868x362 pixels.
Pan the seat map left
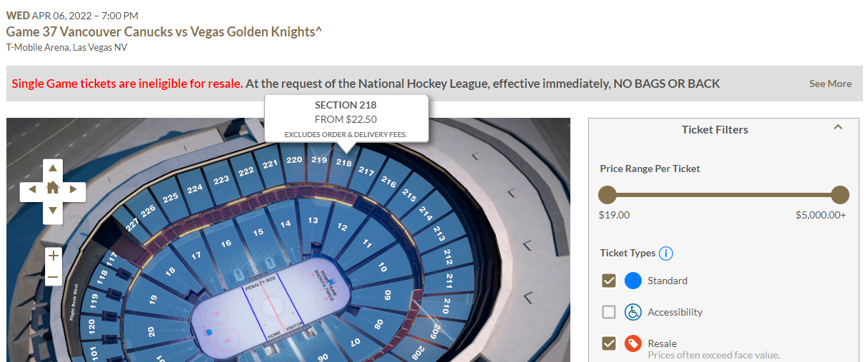coord(32,190)
